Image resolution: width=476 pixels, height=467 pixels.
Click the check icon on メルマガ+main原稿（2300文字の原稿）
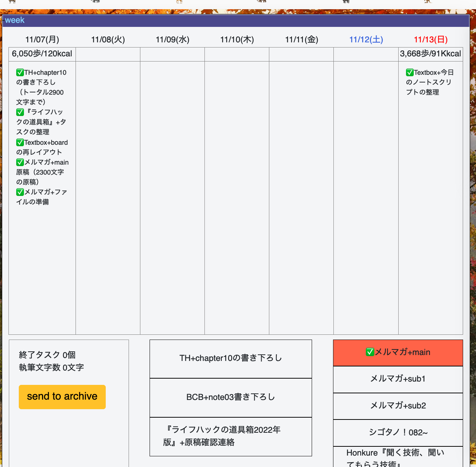(20, 162)
